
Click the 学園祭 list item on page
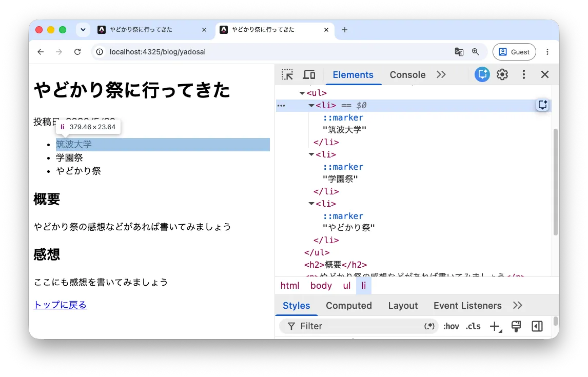click(69, 158)
